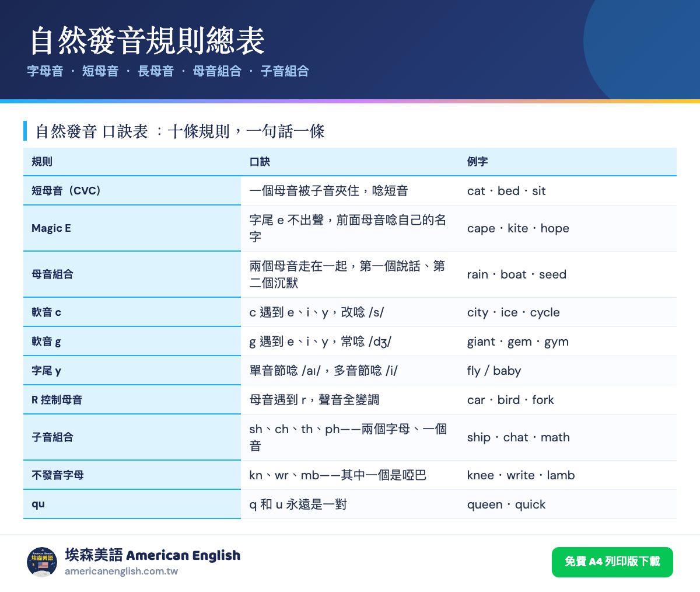Viewport: 700px width, 592px height.
Task: Select 長母音 in the header subtitle
Action: 156,71
